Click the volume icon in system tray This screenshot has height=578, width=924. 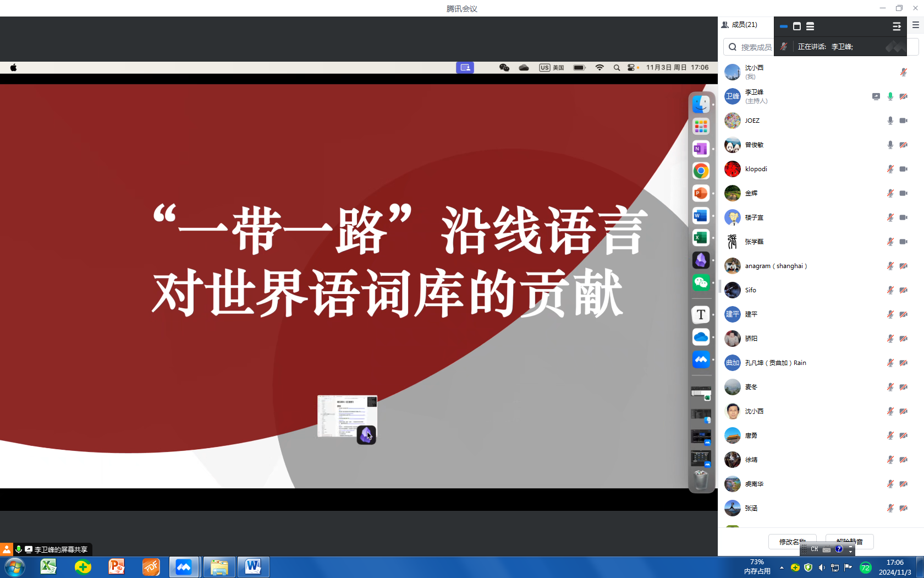822,568
